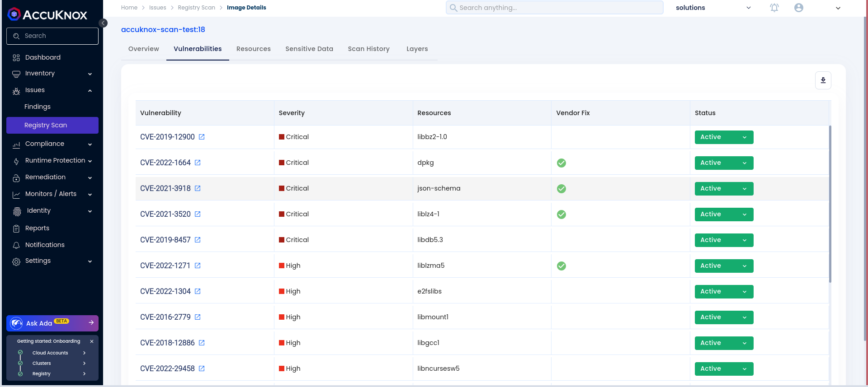Open external link icon for CVE-2022-1664
The height and width of the screenshot is (387, 868).
[198, 163]
